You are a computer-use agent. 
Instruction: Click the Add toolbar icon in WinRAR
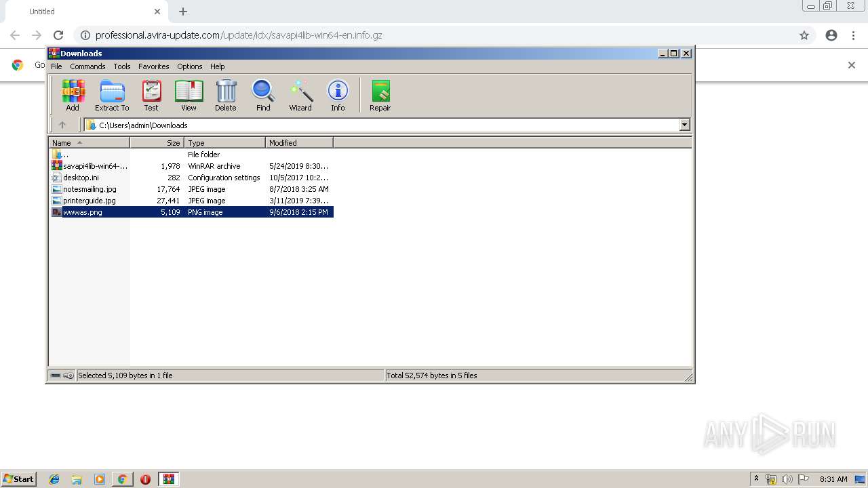pos(73,95)
